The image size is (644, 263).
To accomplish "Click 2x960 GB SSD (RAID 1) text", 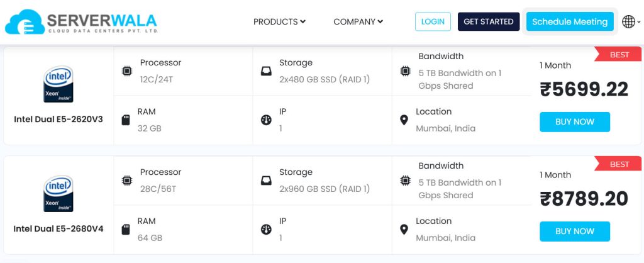I will (x=325, y=189).
